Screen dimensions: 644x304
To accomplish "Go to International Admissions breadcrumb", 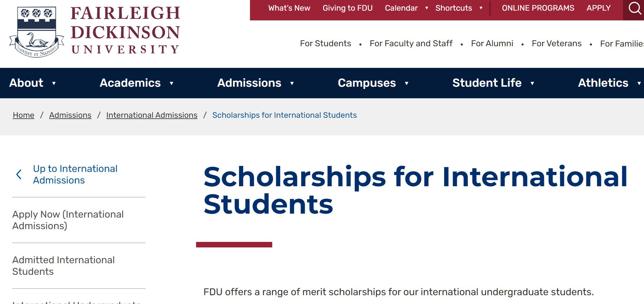I will coord(152,115).
